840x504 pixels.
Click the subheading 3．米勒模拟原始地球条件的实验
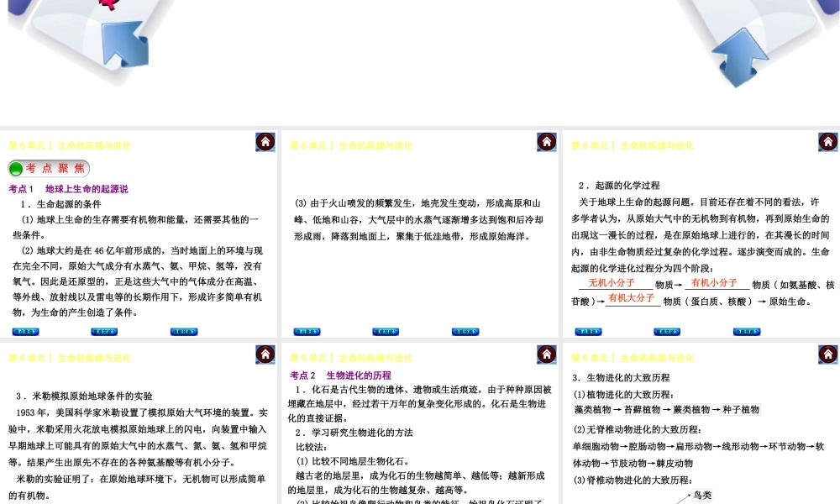84,396
